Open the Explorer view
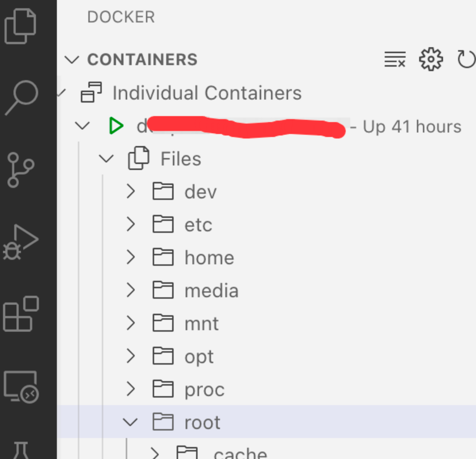This screenshot has height=459, width=476. point(20,26)
